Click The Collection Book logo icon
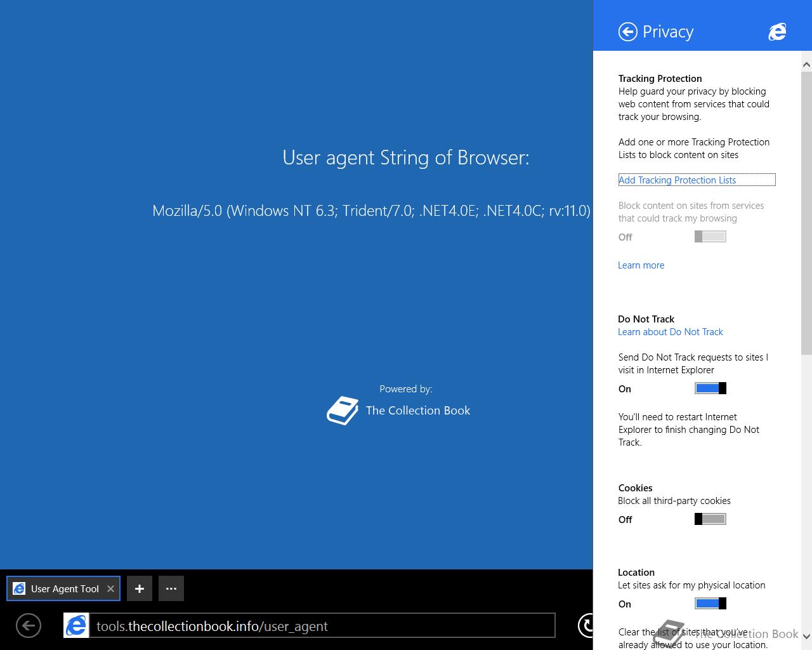Screen dimensions: 812x650 click(343, 411)
